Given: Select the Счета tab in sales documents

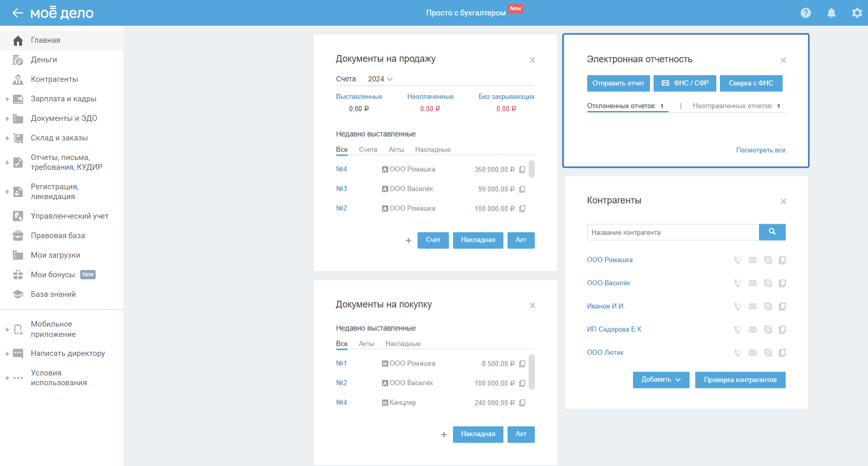Looking at the screenshot, I should [x=368, y=150].
